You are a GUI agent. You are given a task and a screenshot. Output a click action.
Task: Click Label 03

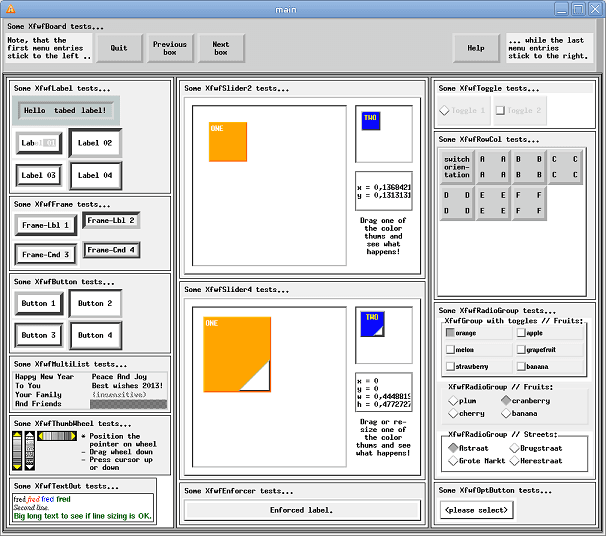tap(39, 175)
